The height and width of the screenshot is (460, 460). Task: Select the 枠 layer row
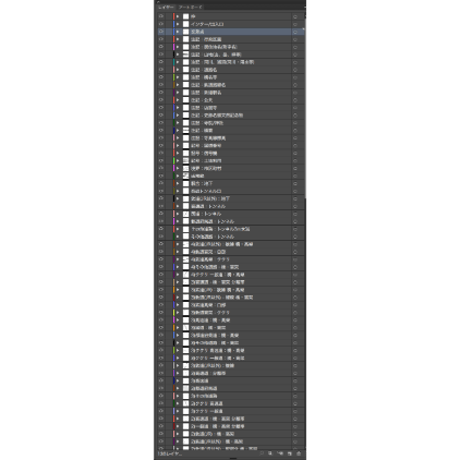pyautogui.click(x=230, y=16)
